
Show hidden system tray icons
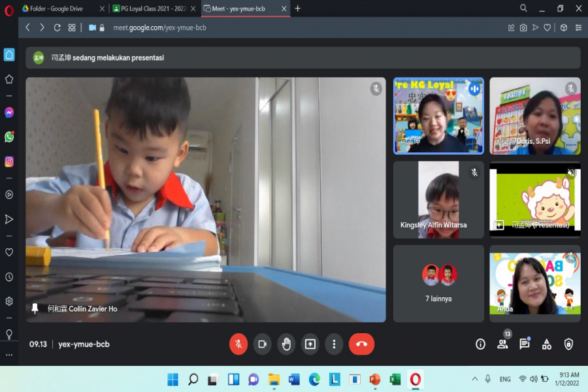click(x=474, y=379)
